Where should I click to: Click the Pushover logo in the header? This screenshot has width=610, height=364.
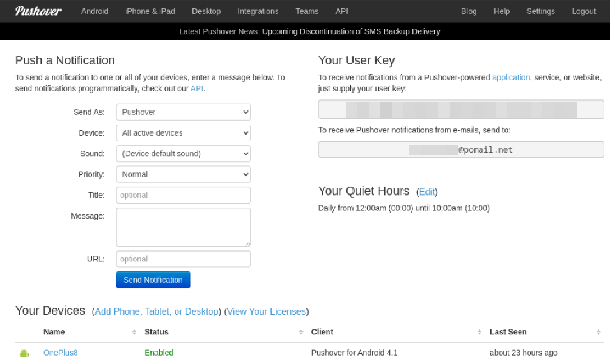click(37, 11)
